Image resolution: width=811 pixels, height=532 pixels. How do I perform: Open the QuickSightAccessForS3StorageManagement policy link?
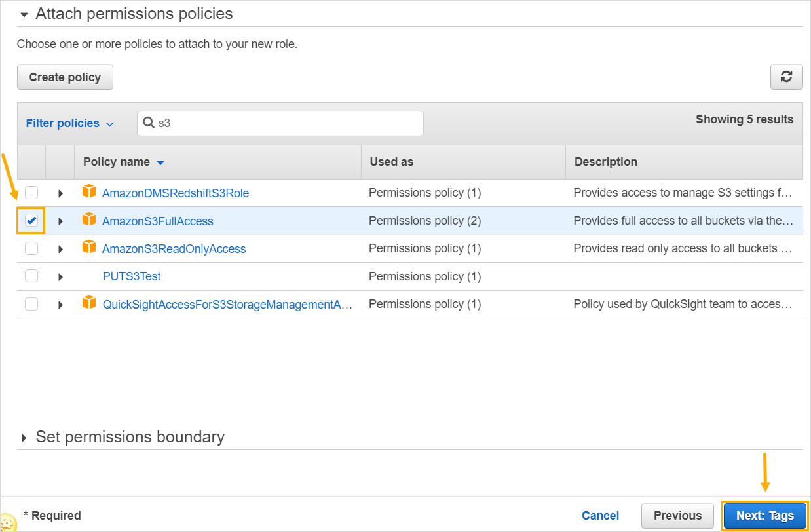click(x=228, y=304)
